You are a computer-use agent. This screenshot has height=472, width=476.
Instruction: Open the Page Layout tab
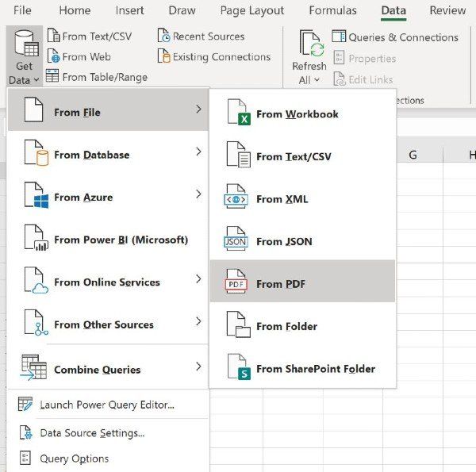coord(251,11)
